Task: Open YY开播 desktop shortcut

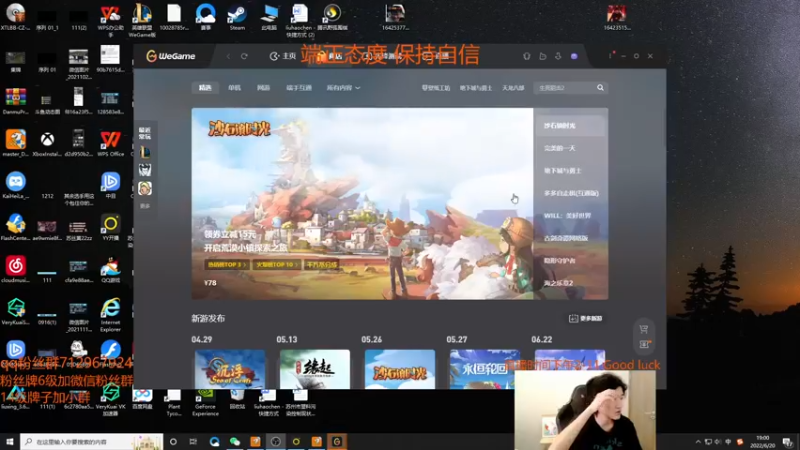Action: coord(110,228)
